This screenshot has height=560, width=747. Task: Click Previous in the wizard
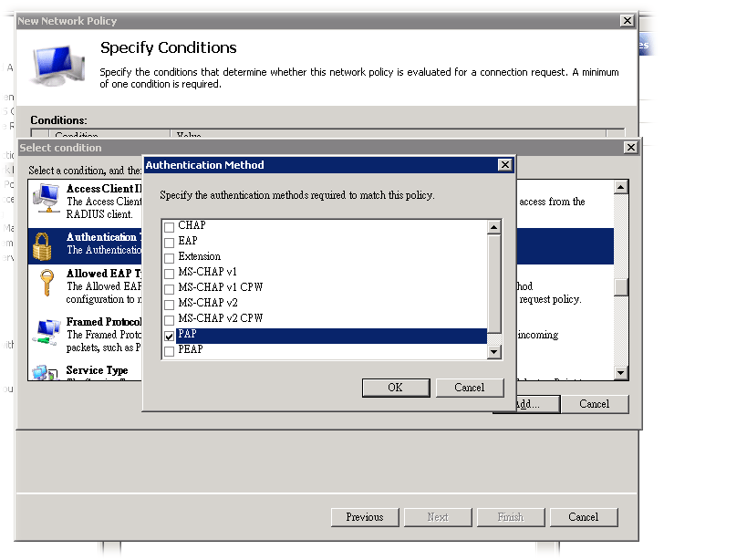click(x=364, y=517)
